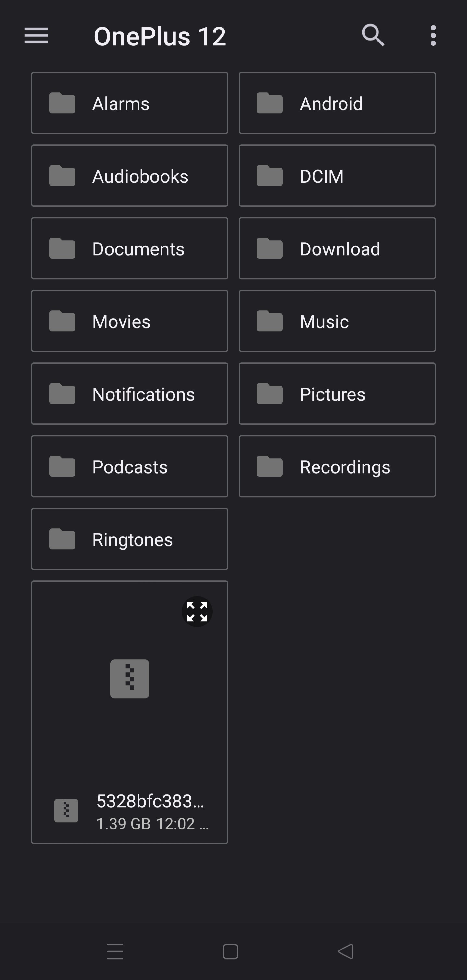Click the Recordings folder icon
This screenshot has width=467, height=980.
point(269,466)
